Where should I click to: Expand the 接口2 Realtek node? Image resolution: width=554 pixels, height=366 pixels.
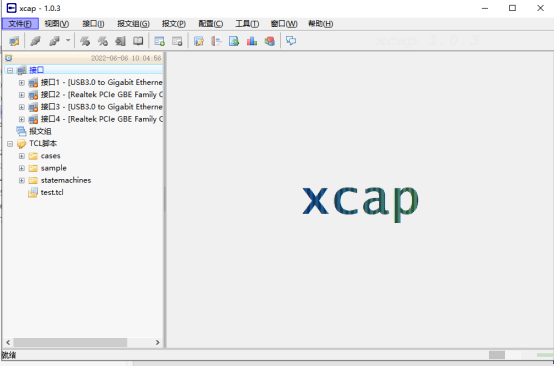tap(22, 95)
